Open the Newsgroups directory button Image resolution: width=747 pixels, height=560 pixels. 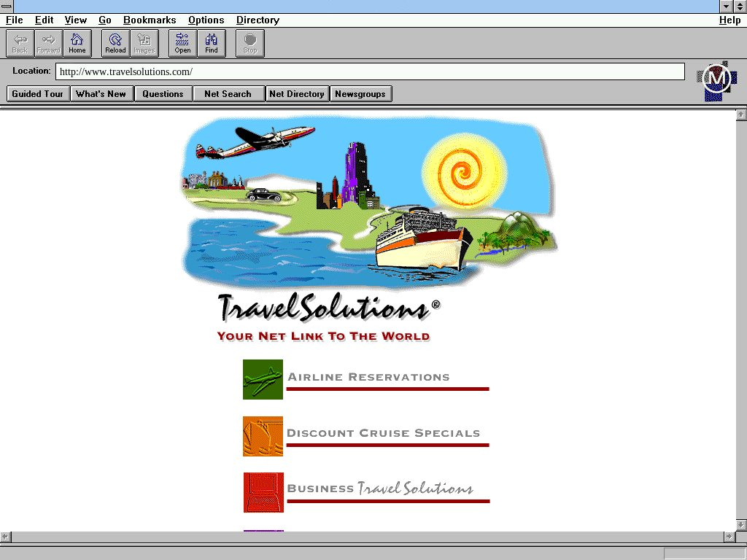tap(360, 94)
